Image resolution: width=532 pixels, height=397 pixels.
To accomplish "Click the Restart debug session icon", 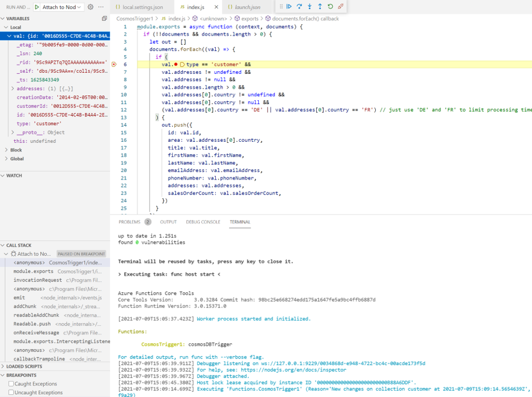I will coord(330,6).
